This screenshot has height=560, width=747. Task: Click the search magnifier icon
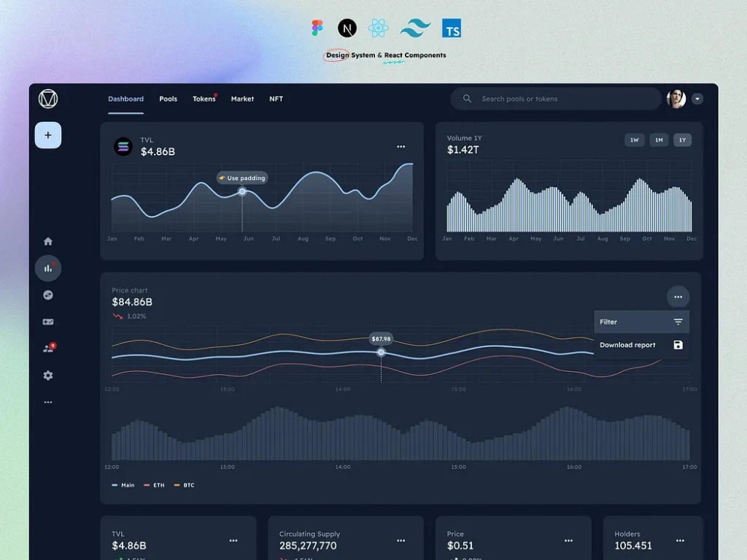pyautogui.click(x=468, y=99)
